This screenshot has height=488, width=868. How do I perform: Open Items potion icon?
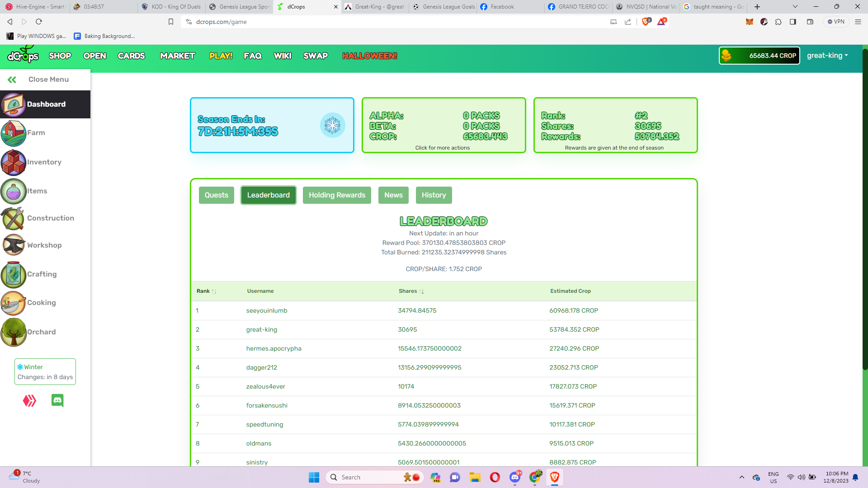[14, 191]
